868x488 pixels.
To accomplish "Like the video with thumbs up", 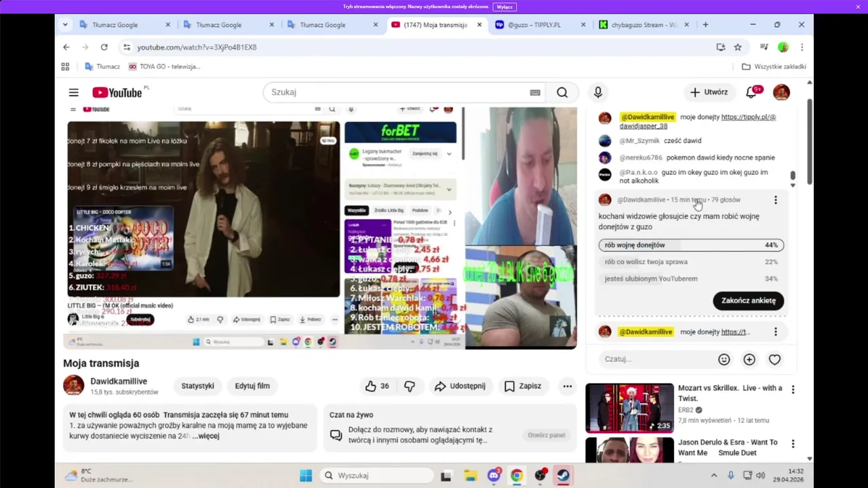I will pos(377,386).
